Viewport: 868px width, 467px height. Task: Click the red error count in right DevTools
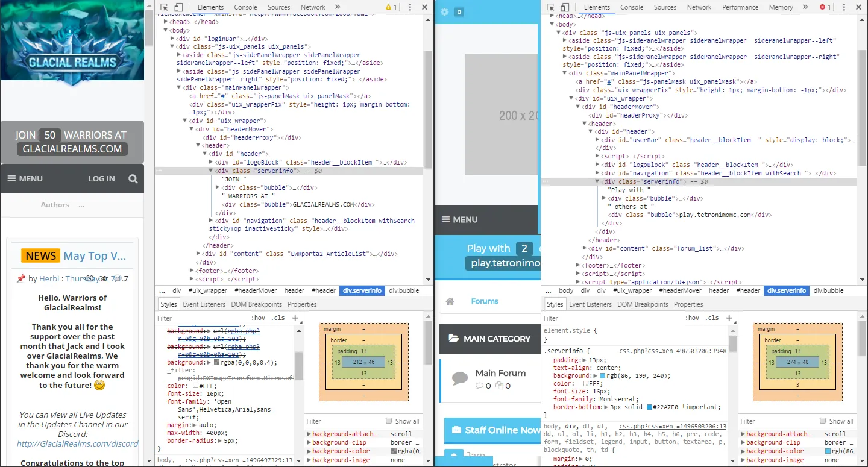click(825, 7)
